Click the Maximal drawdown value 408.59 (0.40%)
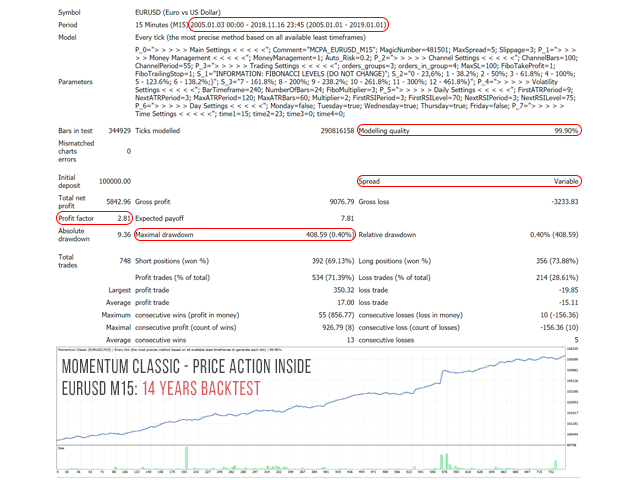This screenshot has width=640, height=480. point(329,235)
